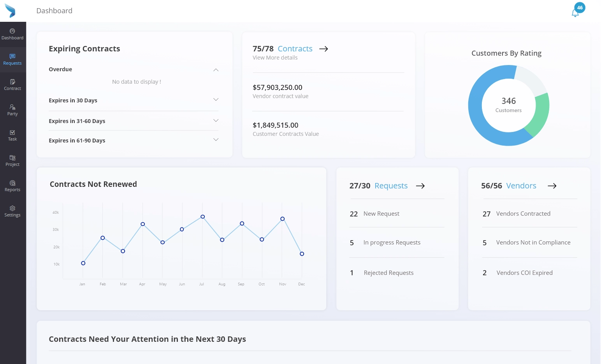Image resolution: width=601 pixels, height=364 pixels.
Task: Open the notification bell icon
Action: point(575,13)
